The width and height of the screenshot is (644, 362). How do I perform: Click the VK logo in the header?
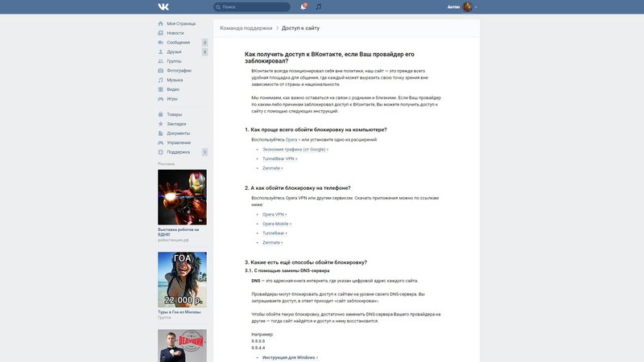163,6
